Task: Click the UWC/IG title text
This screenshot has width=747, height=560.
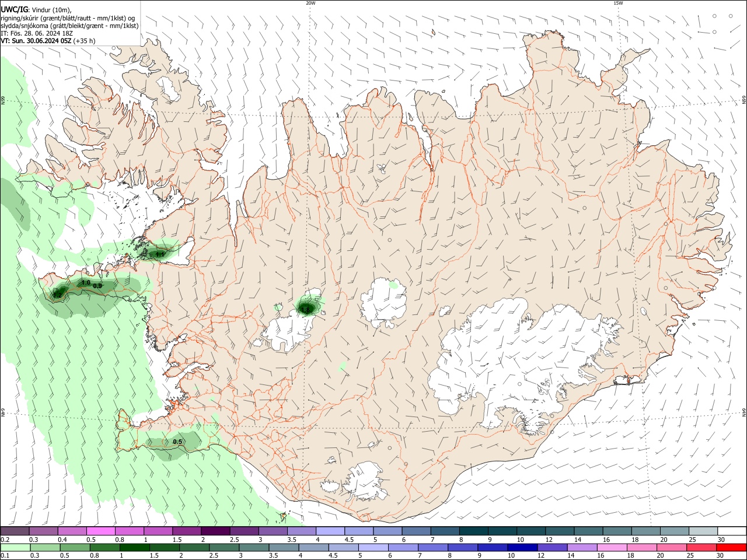Action: 14,9
